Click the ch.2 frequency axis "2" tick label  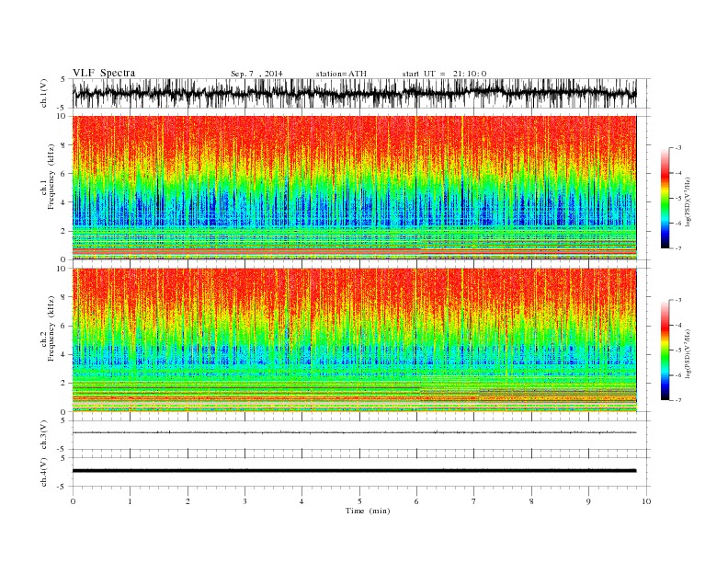click(x=64, y=384)
